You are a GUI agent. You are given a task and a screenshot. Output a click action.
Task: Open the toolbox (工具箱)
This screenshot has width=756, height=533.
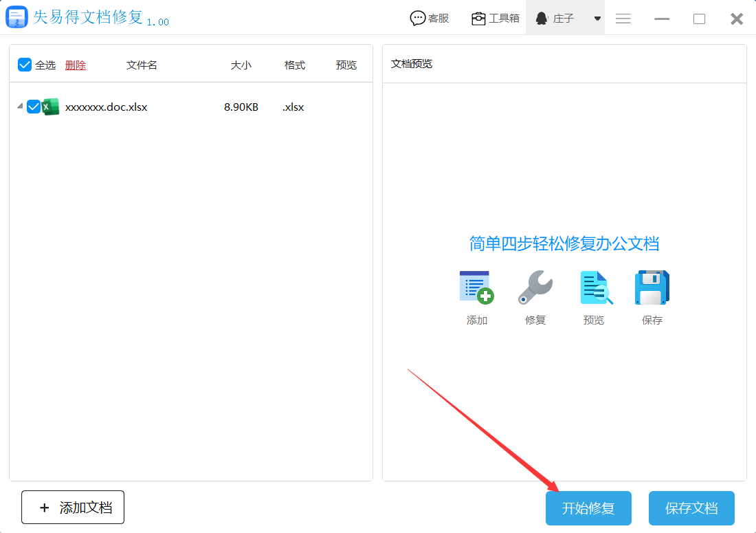[495, 19]
